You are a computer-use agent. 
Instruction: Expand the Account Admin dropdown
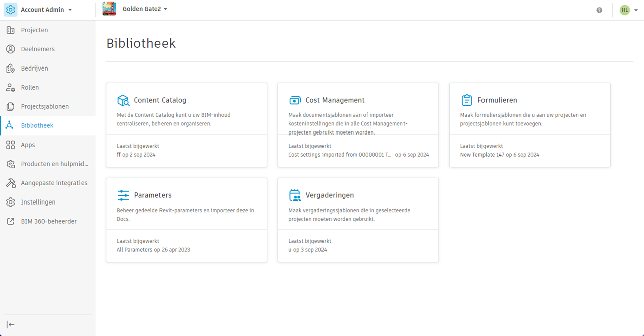[70, 10]
